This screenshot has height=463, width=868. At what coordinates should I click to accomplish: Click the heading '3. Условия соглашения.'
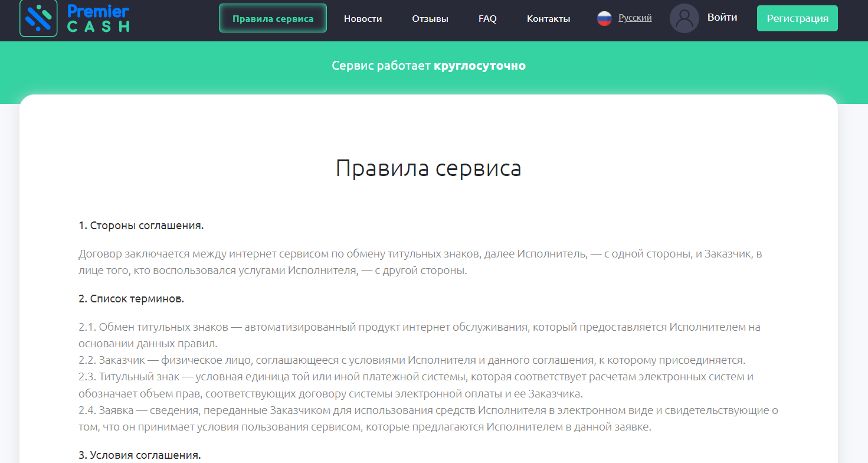tap(140, 455)
